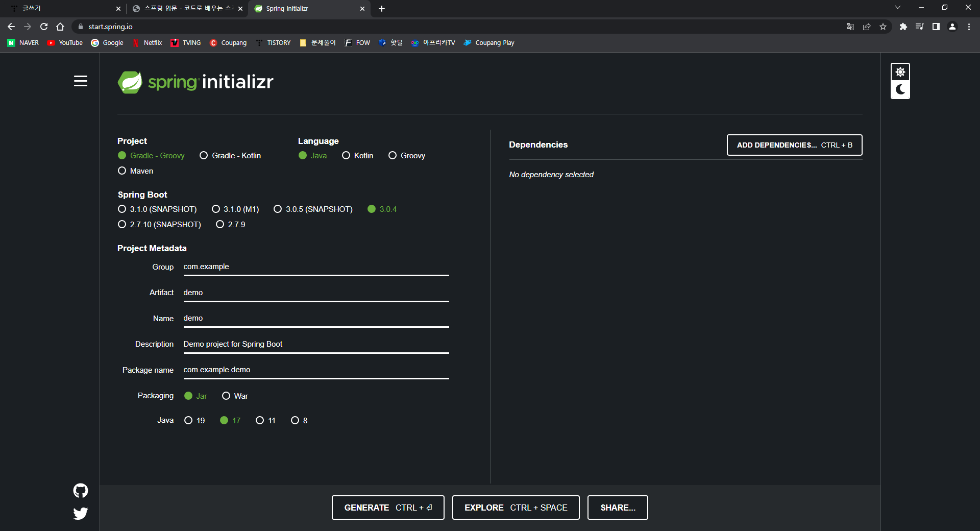Viewport: 980px width, 531px height.
Task: Select Java version 19
Action: [194, 421]
